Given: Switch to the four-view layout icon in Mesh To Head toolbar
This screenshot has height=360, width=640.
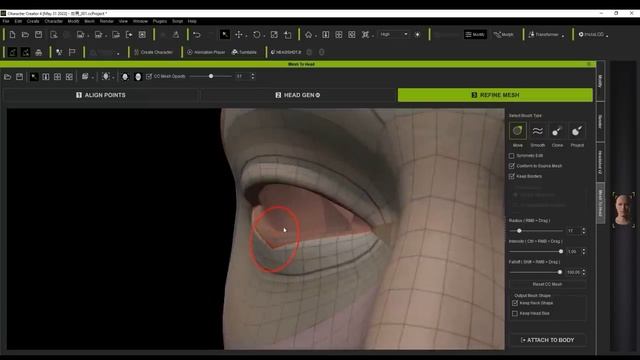Looking at the screenshot, I should pyautogui.click(x=58, y=77).
